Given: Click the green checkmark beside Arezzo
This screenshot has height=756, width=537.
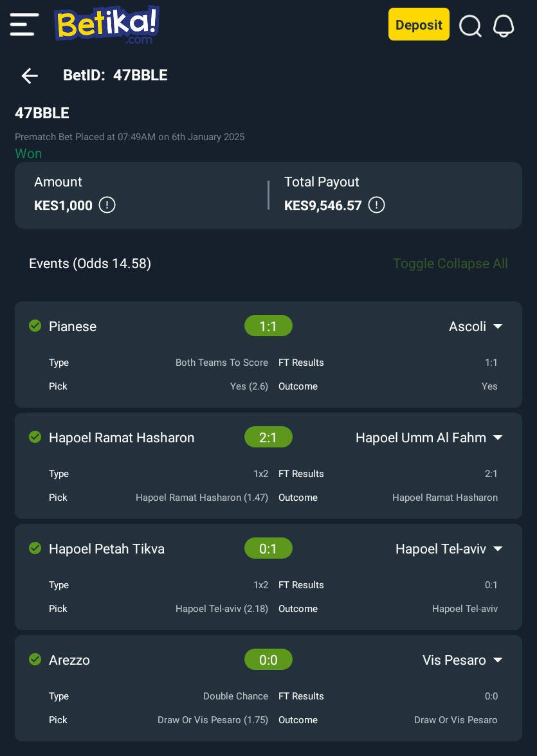Looking at the screenshot, I should (x=35, y=659).
